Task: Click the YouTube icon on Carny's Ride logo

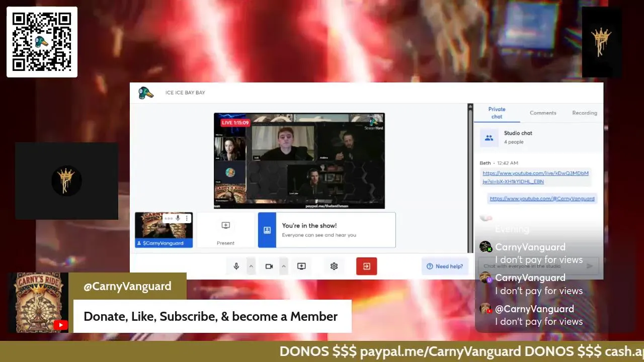Action: coord(61,325)
